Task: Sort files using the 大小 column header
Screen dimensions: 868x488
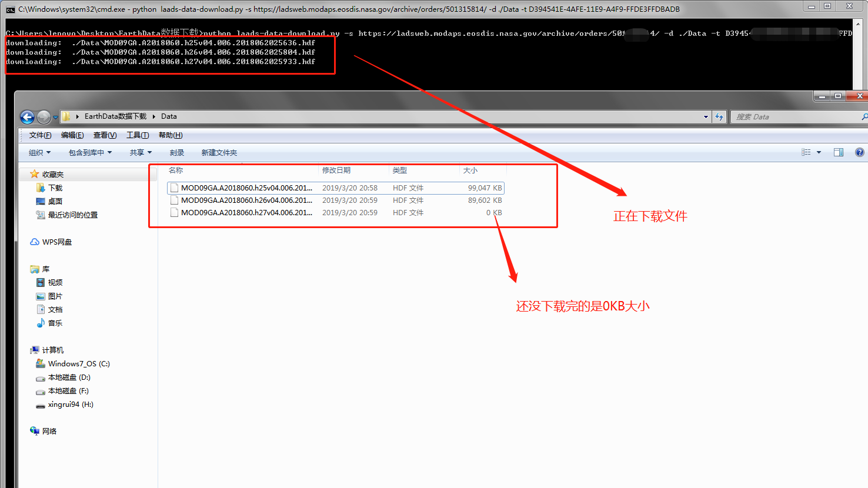Action: (x=469, y=170)
